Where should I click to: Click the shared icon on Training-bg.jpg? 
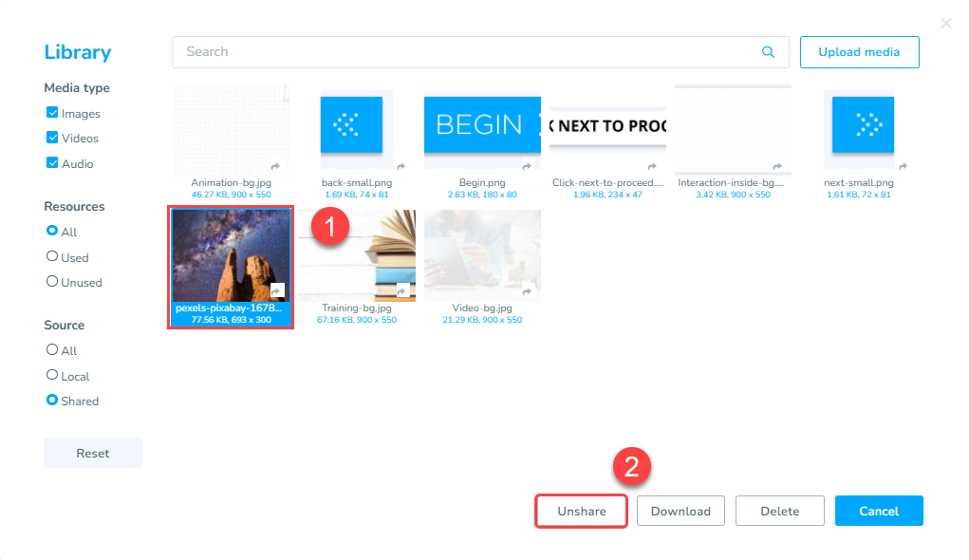(x=402, y=290)
